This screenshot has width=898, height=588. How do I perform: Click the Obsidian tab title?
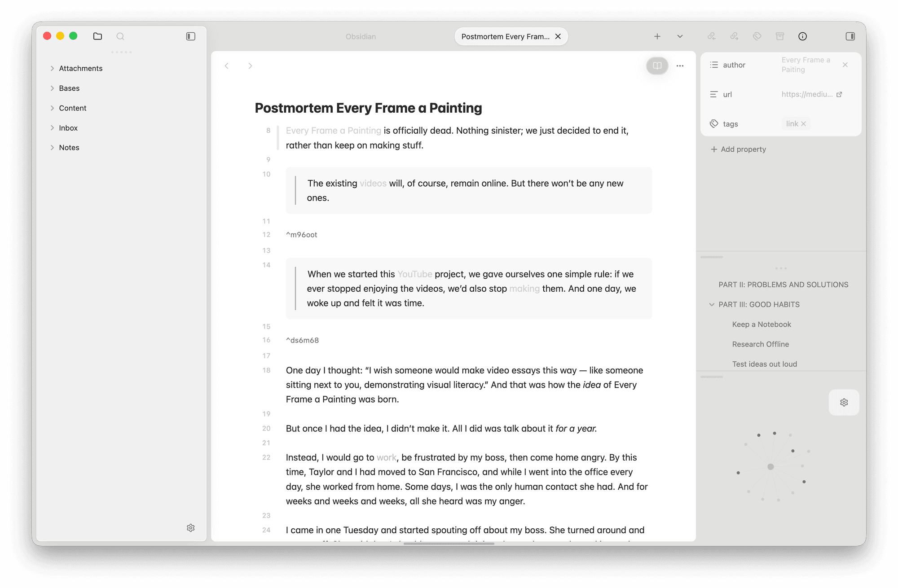[x=361, y=36]
